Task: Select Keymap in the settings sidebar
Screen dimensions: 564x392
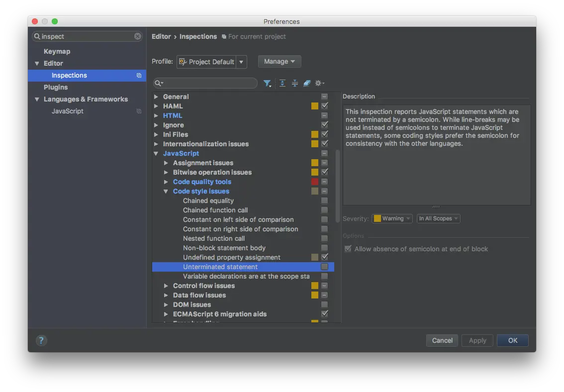Action: (57, 51)
